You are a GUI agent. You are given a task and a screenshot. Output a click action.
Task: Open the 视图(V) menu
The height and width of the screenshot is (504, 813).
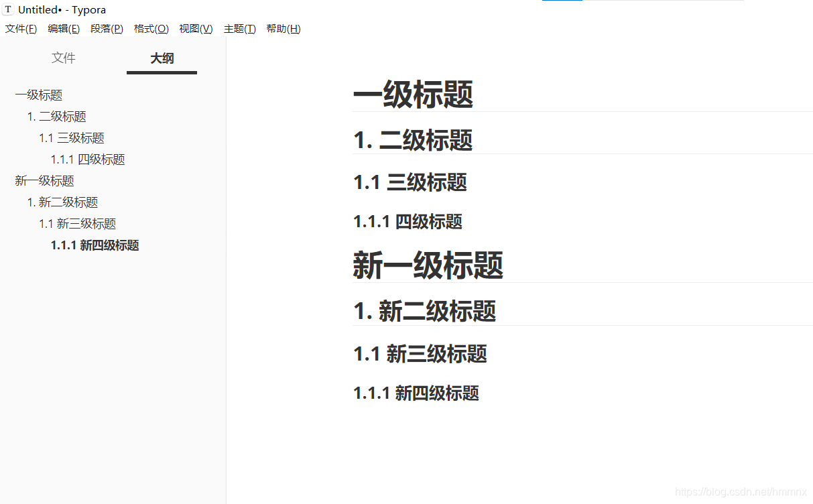coord(196,28)
